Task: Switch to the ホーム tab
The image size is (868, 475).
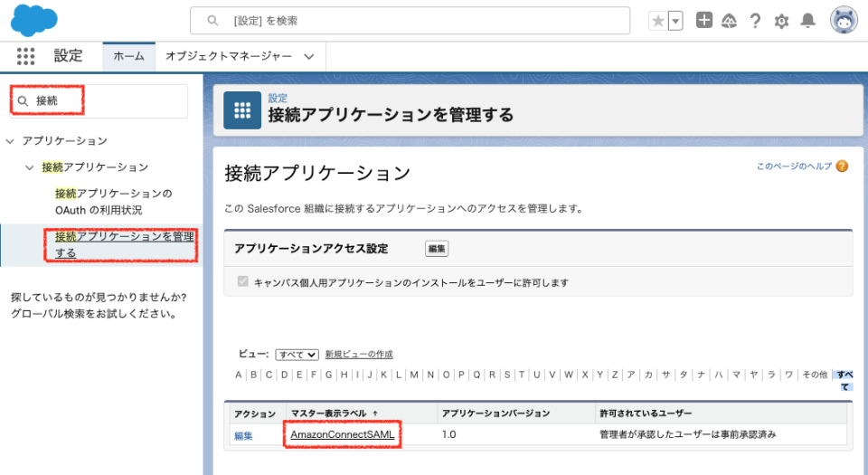Action: [x=129, y=56]
